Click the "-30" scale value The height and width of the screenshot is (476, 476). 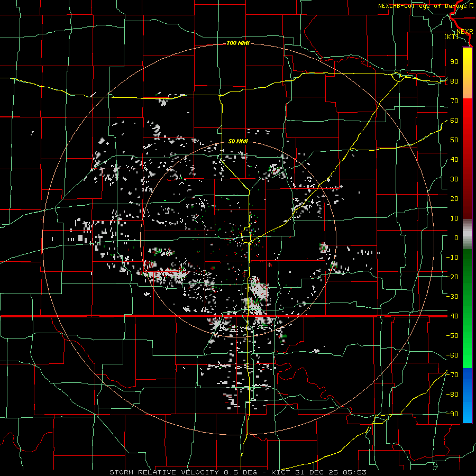[452, 297]
